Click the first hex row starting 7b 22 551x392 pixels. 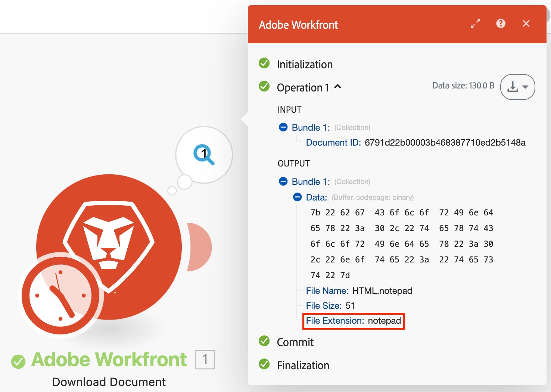(402, 213)
